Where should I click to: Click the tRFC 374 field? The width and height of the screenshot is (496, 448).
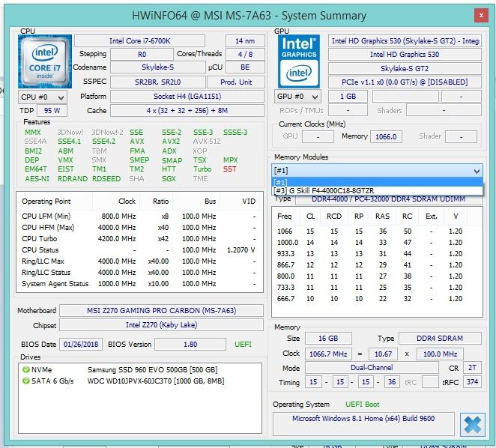coord(472,382)
